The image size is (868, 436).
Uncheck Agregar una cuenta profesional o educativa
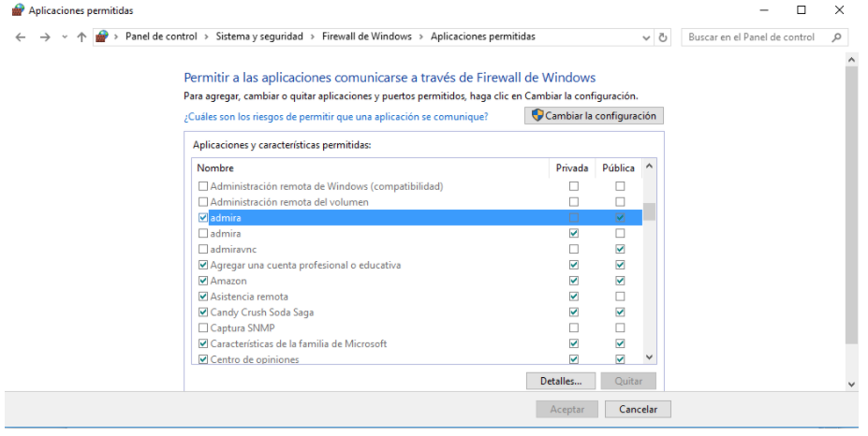point(203,265)
